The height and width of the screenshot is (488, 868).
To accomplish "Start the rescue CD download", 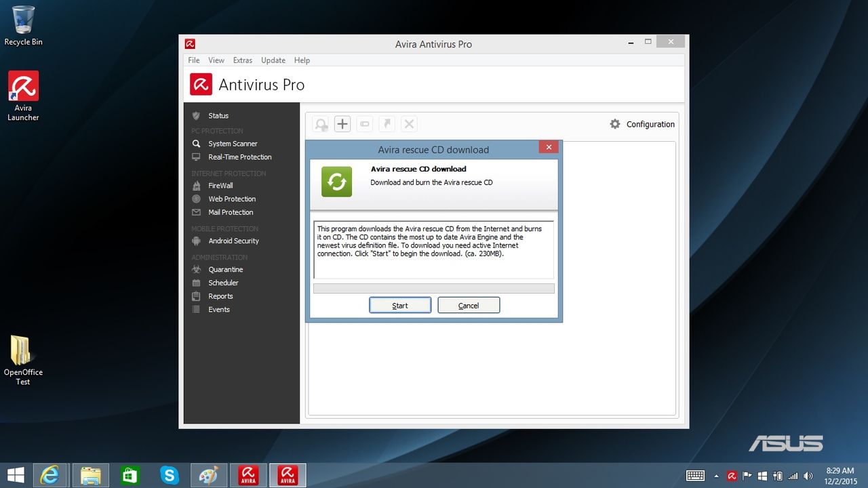I will coord(400,306).
